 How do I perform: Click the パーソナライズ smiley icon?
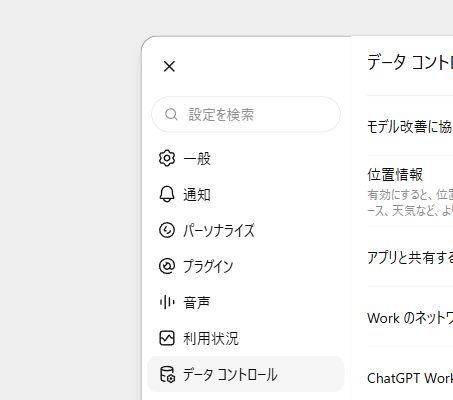point(167,230)
